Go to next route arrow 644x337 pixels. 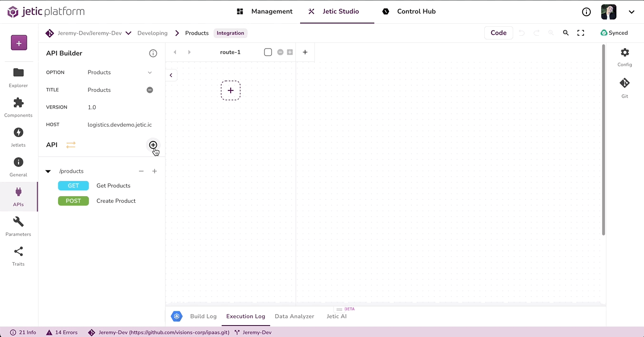pyautogui.click(x=189, y=52)
